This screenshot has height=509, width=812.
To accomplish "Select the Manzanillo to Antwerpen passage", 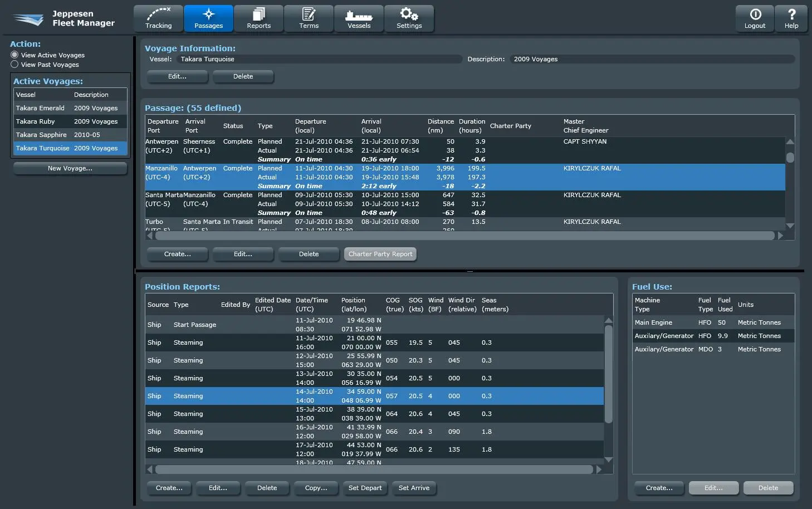I will click(465, 177).
